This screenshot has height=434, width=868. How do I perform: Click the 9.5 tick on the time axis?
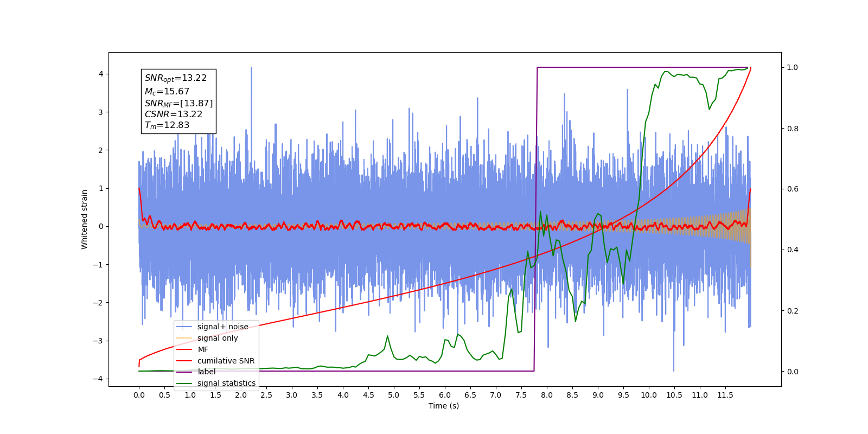[x=623, y=395]
